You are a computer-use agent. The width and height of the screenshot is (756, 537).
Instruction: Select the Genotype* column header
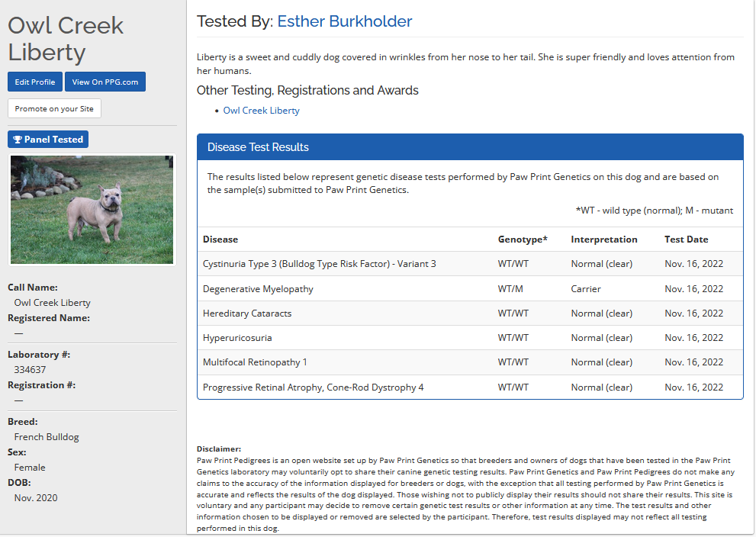point(523,240)
